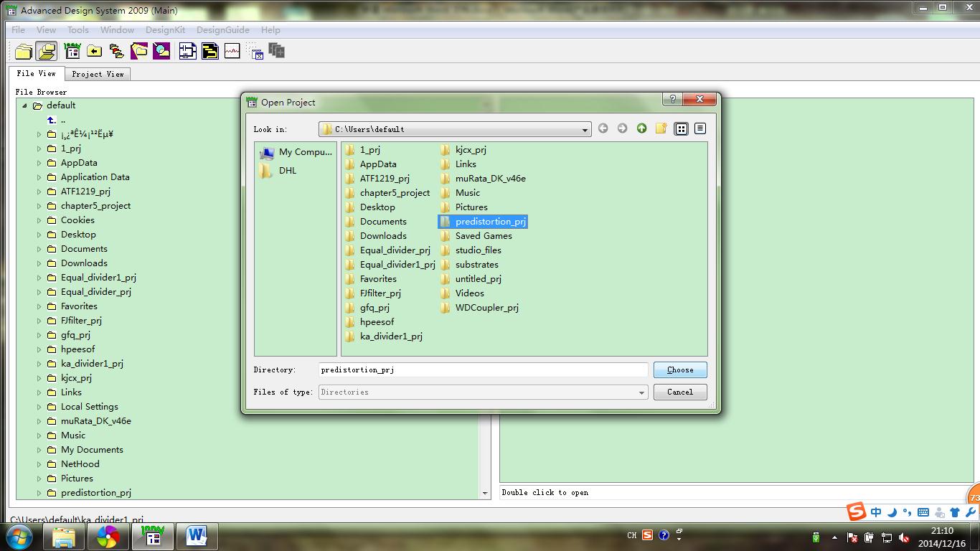
Task: Click the Choose button
Action: [680, 370]
